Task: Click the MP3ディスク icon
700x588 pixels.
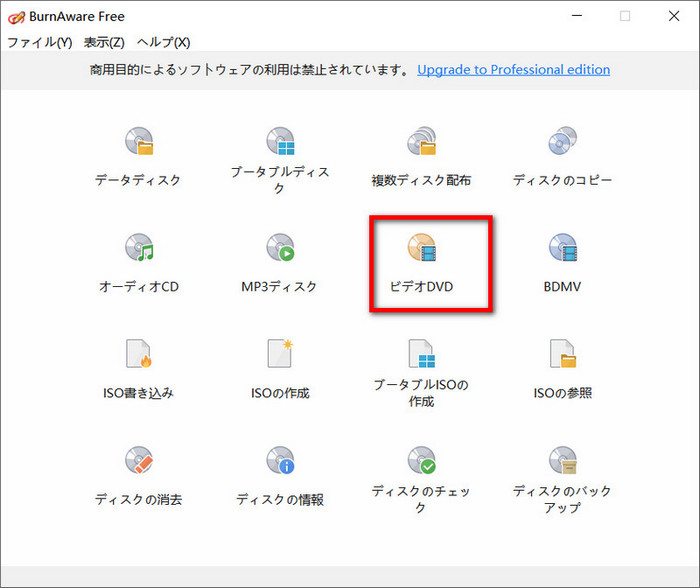Action: pos(280,247)
